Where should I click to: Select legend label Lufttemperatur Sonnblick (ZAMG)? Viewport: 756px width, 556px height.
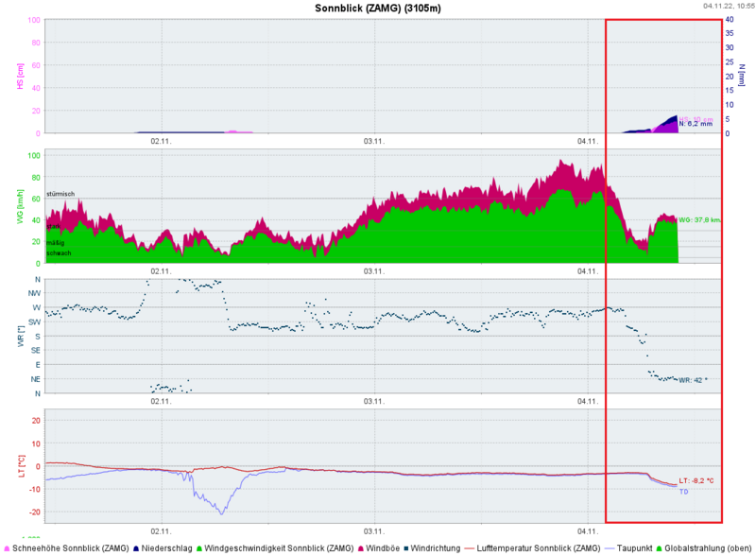pyautogui.click(x=539, y=548)
